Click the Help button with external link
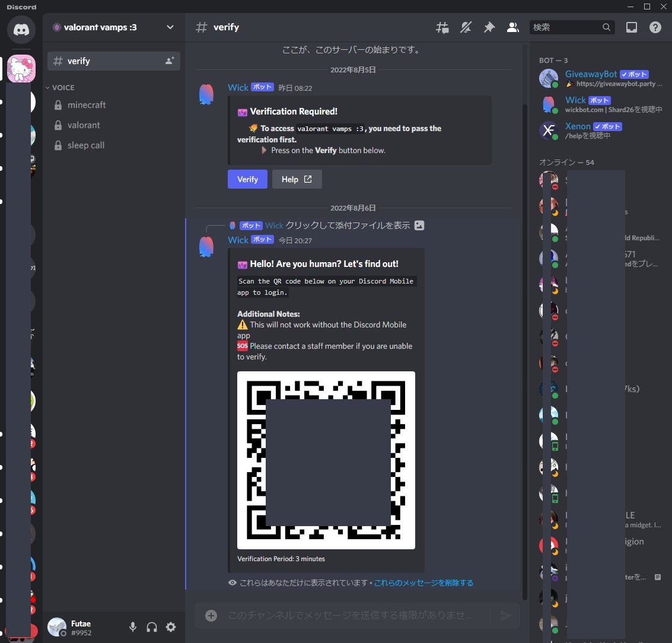The width and height of the screenshot is (672, 643). coord(297,179)
